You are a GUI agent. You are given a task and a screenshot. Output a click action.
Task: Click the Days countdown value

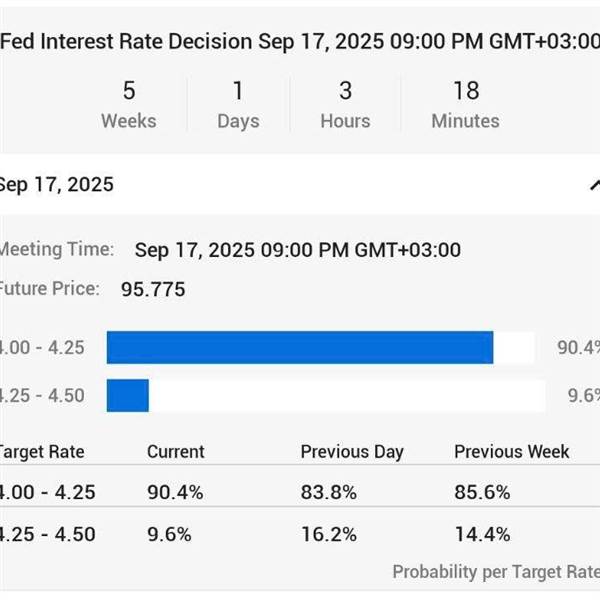pyautogui.click(x=238, y=91)
